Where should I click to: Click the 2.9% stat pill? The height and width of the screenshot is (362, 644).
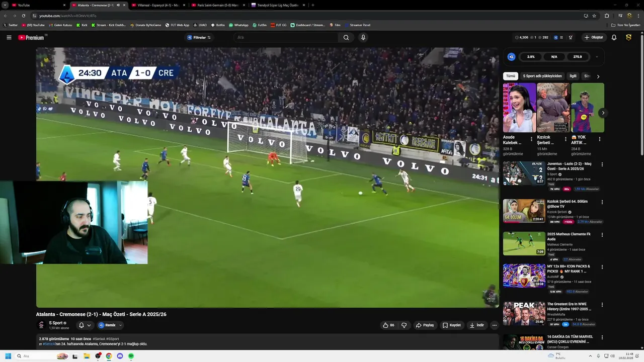[531, 57]
